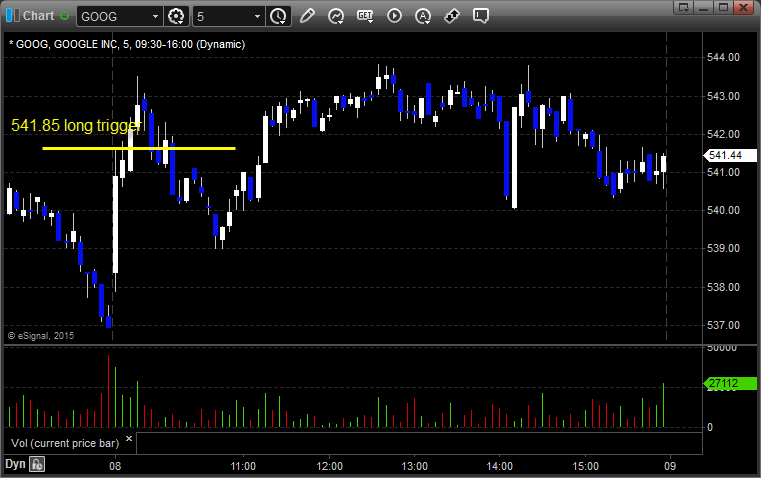Viewport: 761px width, 478px height.
Task: Open the GET studies menu
Action: point(365,16)
